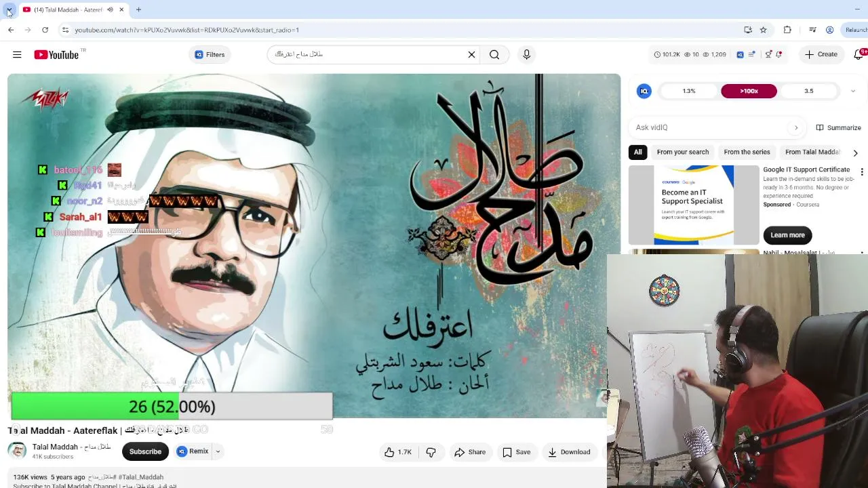Reload the page in browser
The width and height of the screenshot is (868, 488).
(x=45, y=30)
